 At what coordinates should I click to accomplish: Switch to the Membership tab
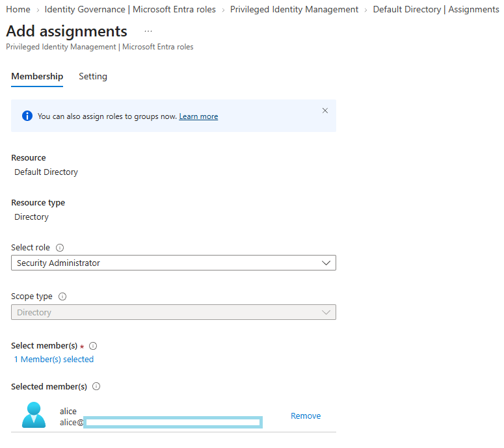tap(37, 77)
